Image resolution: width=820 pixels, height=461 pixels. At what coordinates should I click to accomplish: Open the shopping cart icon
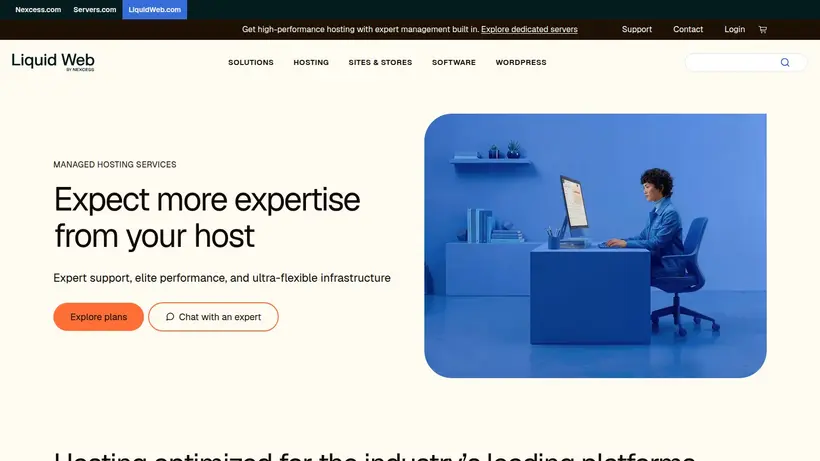[x=762, y=30]
